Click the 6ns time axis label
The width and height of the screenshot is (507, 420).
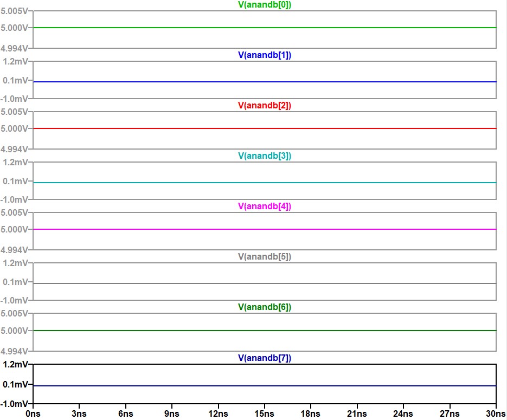coord(125,414)
